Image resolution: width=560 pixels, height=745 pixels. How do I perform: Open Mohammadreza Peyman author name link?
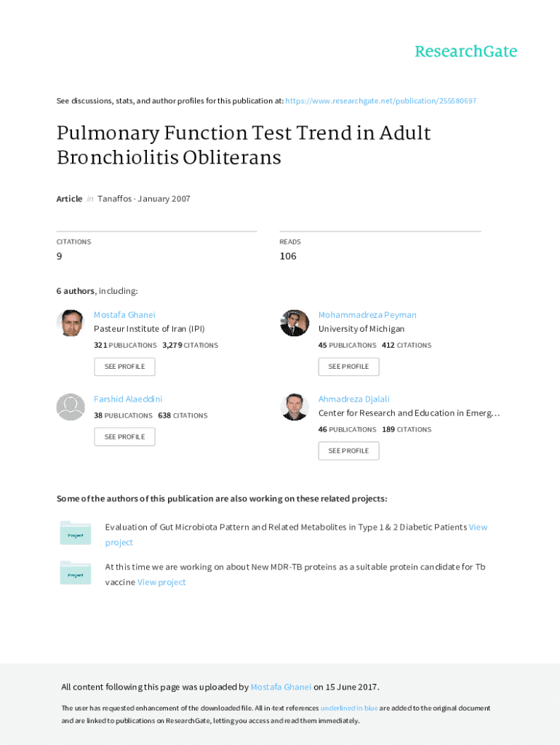click(367, 315)
